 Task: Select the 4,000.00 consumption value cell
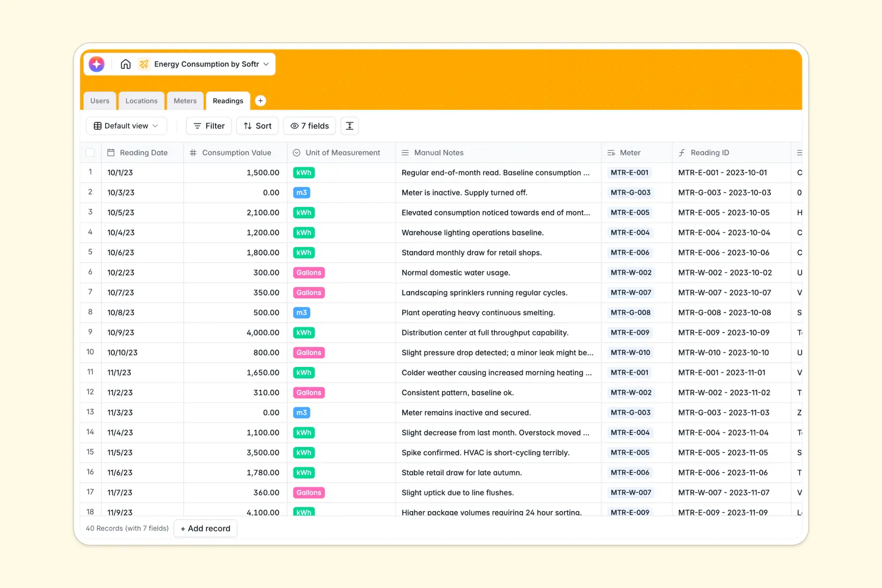click(235, 333)
